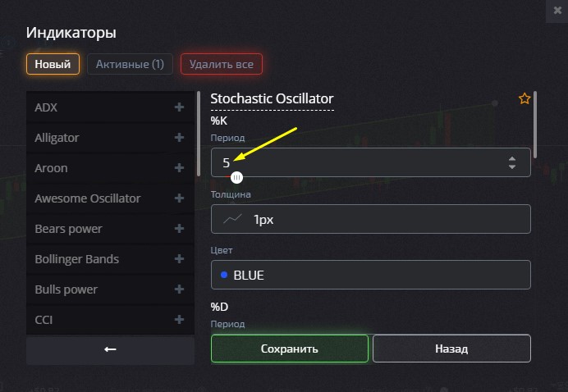Open the Цвет BLUE color dropdown
This screenshot has height=392, width=568.
(370, 276)
